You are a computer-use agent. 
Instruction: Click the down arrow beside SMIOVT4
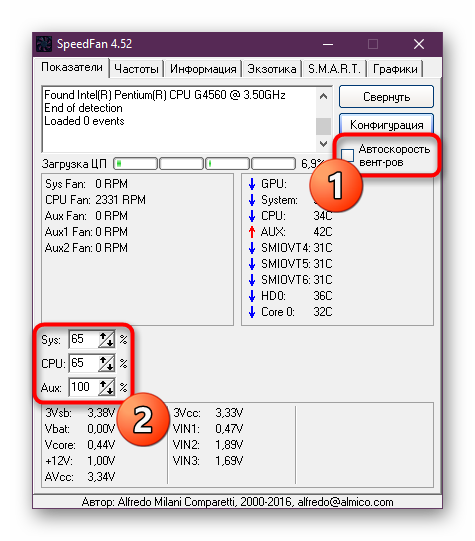[x=252, y=248]
